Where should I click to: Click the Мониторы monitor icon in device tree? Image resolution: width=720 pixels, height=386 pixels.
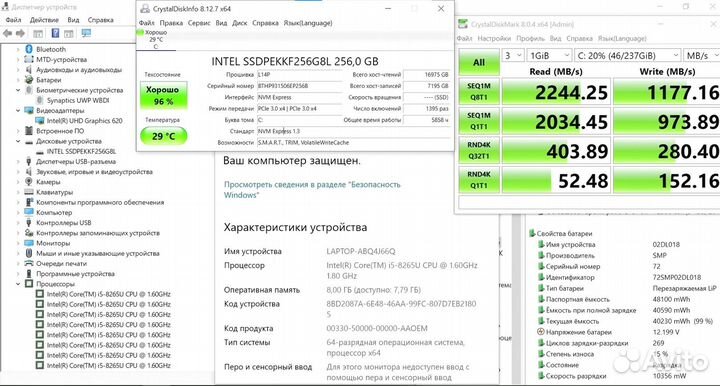(x=29, y=243)
